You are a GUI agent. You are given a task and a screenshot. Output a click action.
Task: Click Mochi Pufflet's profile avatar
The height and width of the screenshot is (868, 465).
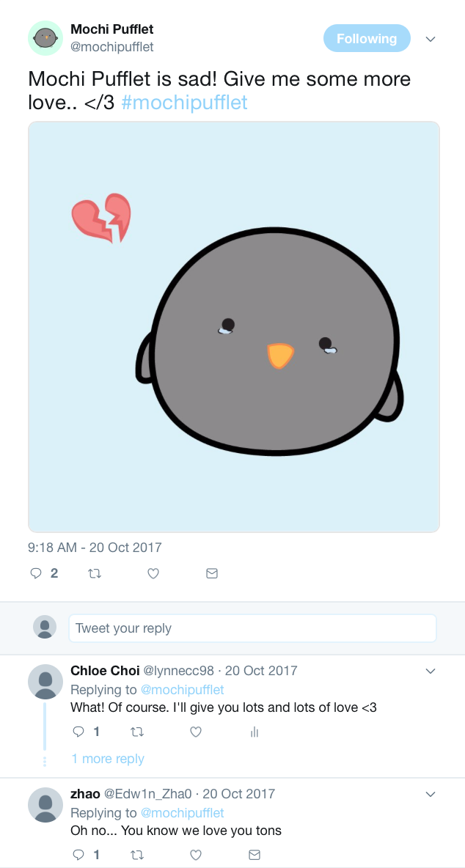pos(45,38)
